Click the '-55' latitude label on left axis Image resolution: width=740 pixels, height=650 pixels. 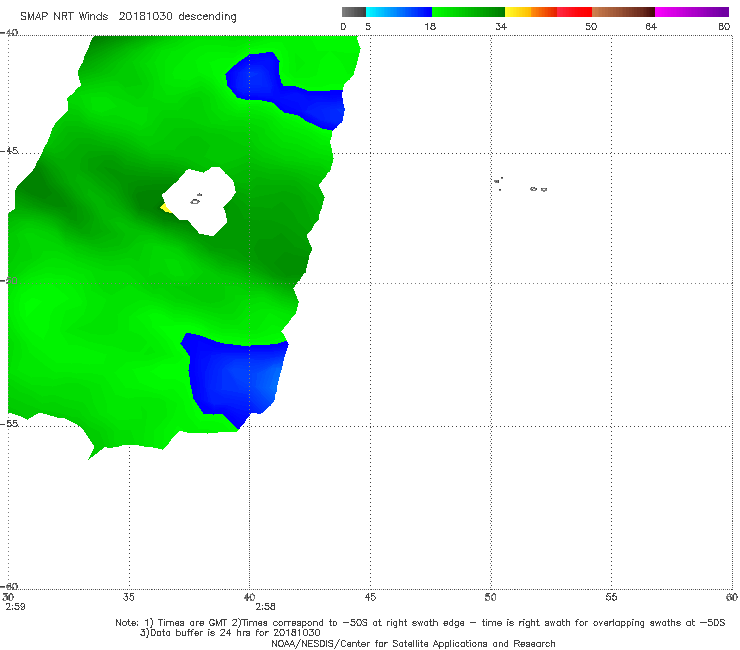[9, 424]
